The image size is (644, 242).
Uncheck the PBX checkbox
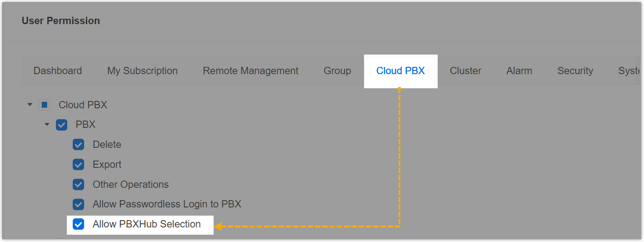tap(61, 125)
